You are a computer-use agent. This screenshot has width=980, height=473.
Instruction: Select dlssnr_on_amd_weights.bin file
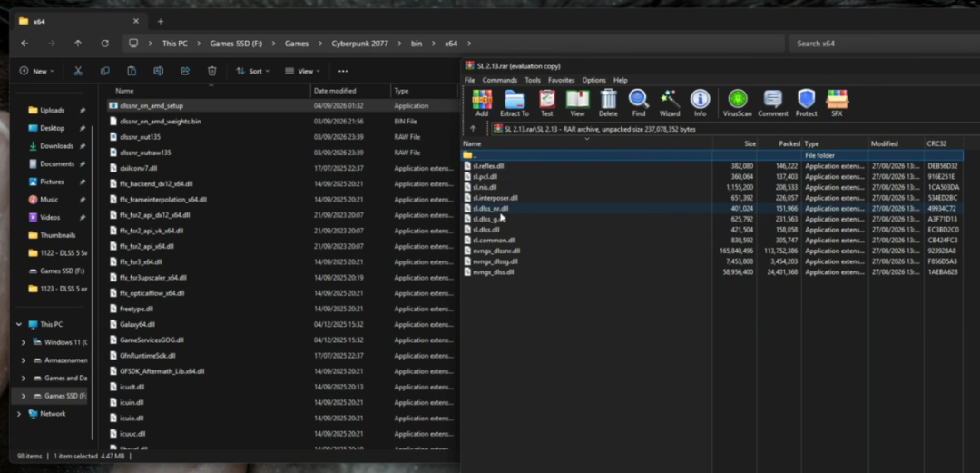[x=160, y=122]
